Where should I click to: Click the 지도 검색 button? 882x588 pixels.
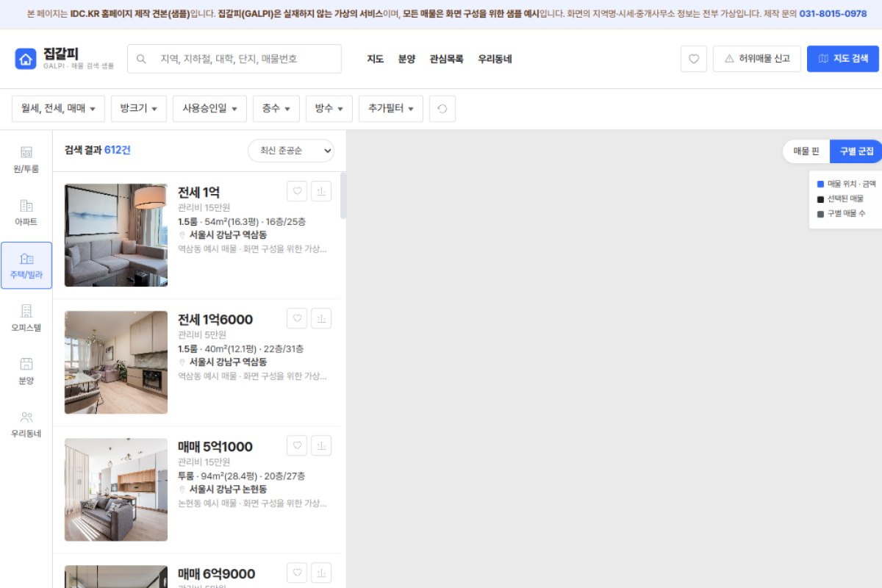(842, 59)
